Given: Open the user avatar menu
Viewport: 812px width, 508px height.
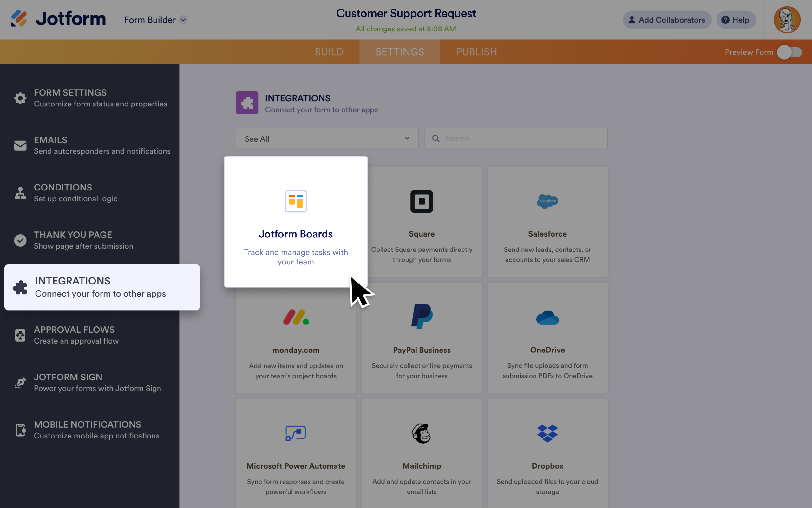Looking at the screenshot, I should click(x=787, y=20).
